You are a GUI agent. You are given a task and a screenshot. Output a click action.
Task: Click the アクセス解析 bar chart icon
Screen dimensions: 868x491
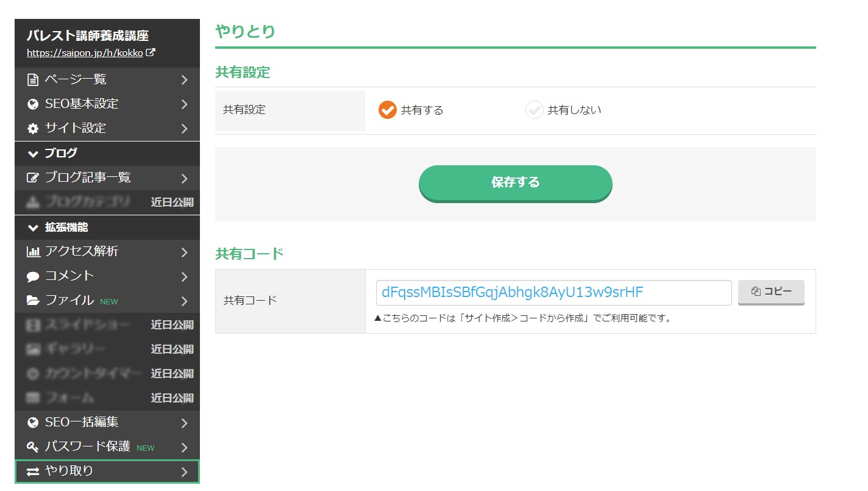click(33, 252)
